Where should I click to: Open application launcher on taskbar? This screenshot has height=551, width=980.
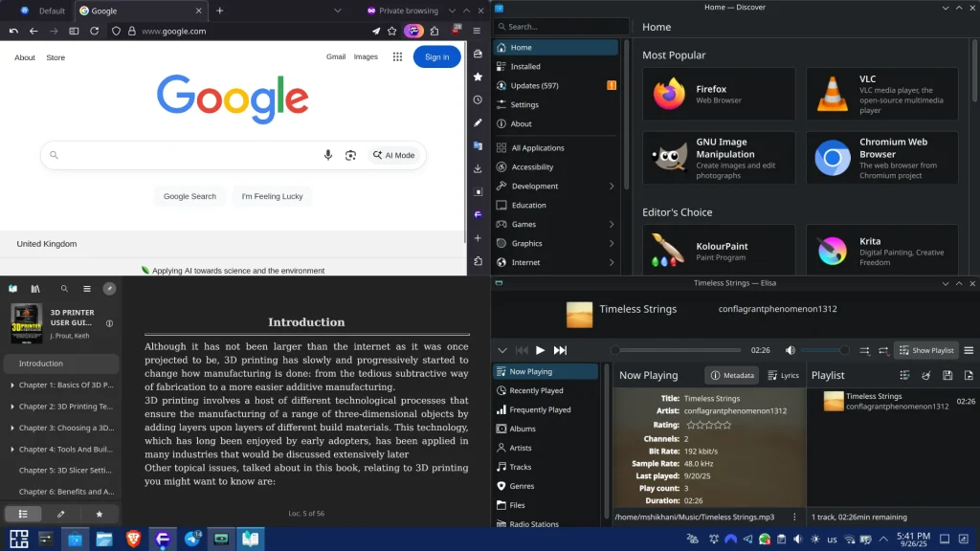click(x=19, y=539)
